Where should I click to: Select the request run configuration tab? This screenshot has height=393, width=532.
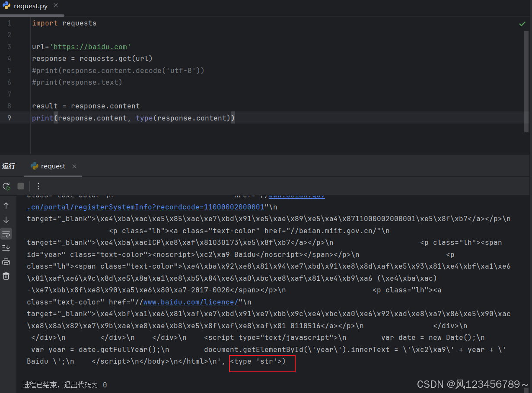[x=53, y=166]
